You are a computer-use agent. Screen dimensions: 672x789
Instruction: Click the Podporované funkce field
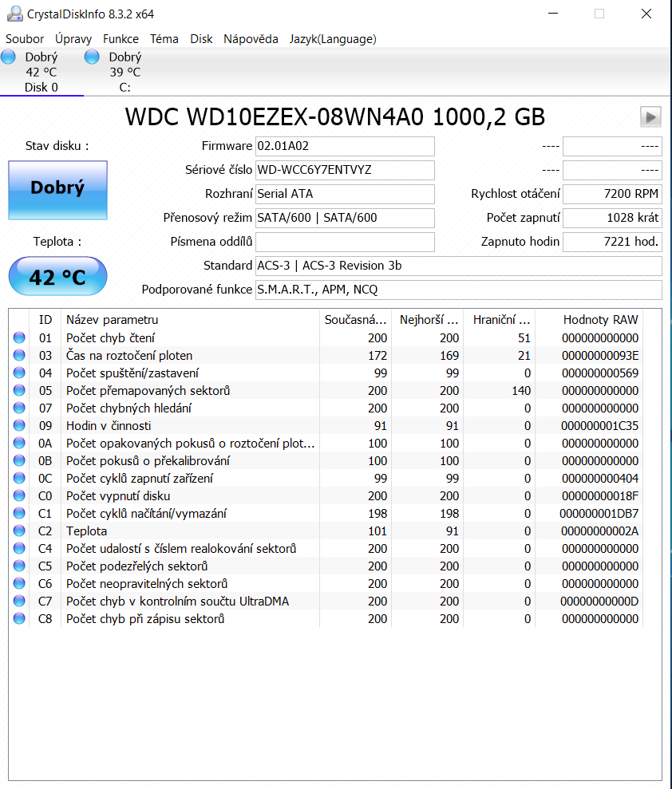point(459,290)
